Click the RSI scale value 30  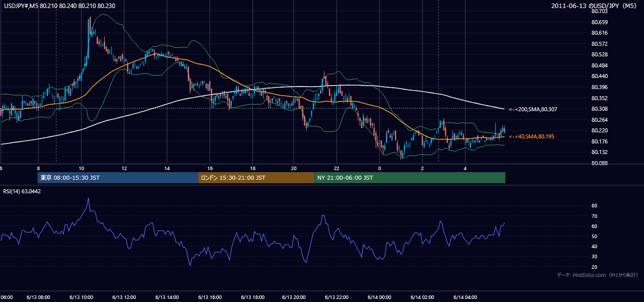[x=594, y=257]
